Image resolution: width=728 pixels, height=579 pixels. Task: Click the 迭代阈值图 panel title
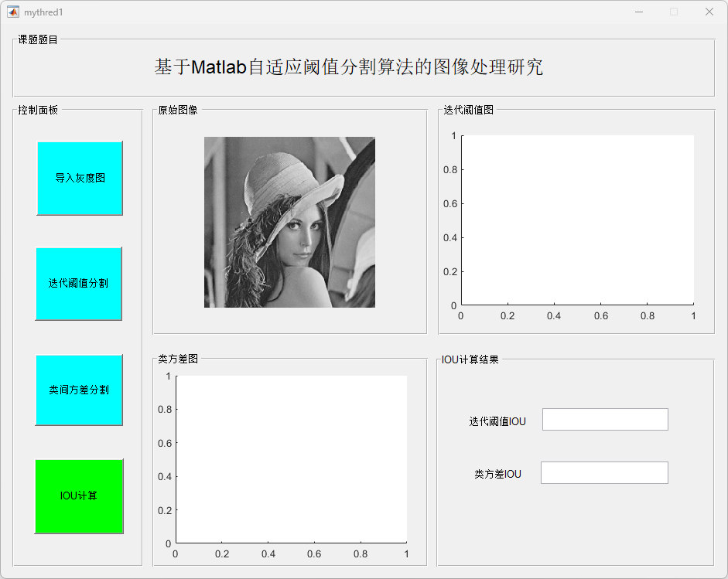click(468, 110)
